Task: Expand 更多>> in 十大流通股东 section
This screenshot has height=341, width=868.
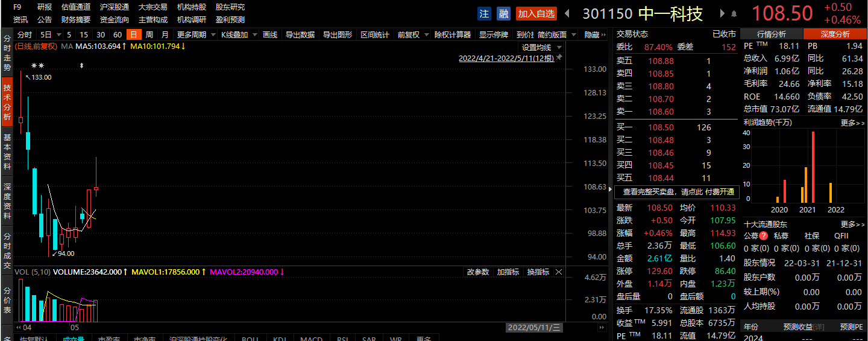Action: coord(852,224)
